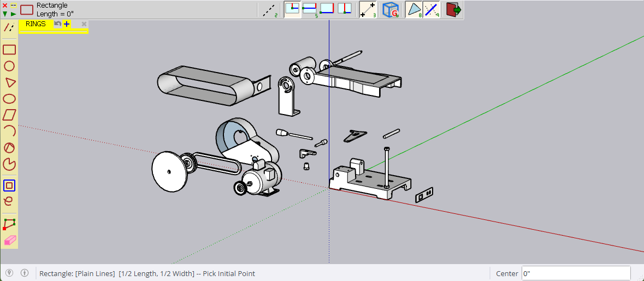Image resolution: width=644 pixels, height=281 pixels.
Task: Pick the Triangle polygon tool
Action: tap(10, 82)
